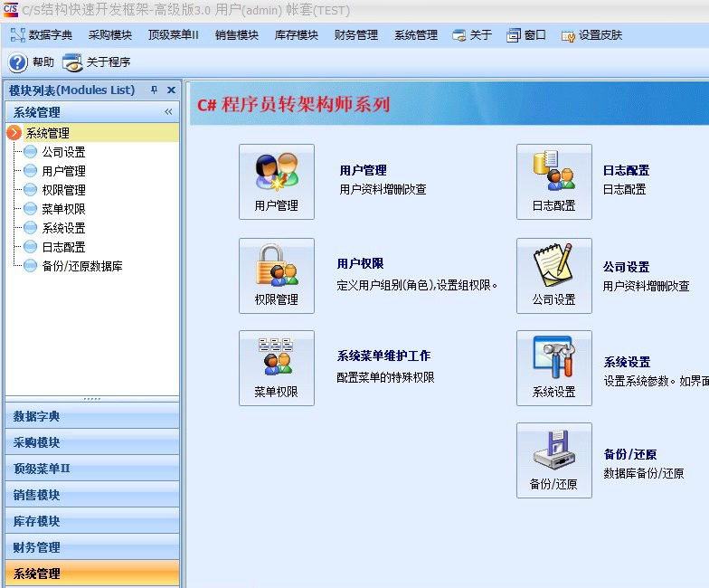Viewport: 709px width, 588px height.
Task: Open the 财务管理 menu
Action: pos(356,35)
